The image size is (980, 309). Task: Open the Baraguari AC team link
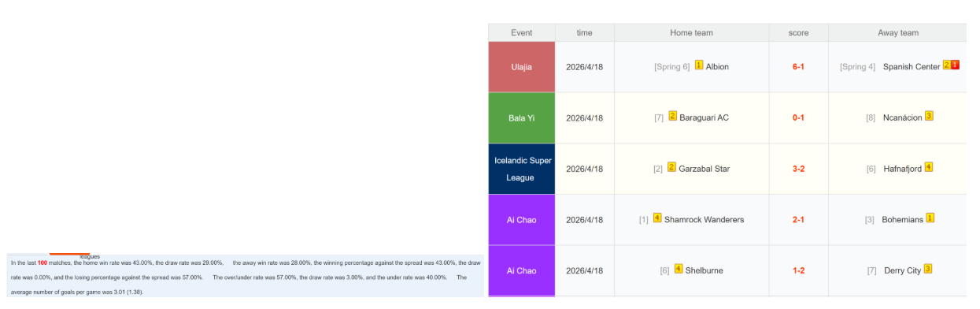click(704, 118)
